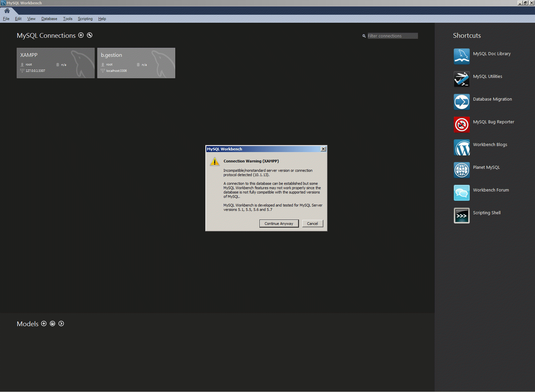Open the Database Migration icon
Screen dimensions: 535x392
[x=462, y=102]
